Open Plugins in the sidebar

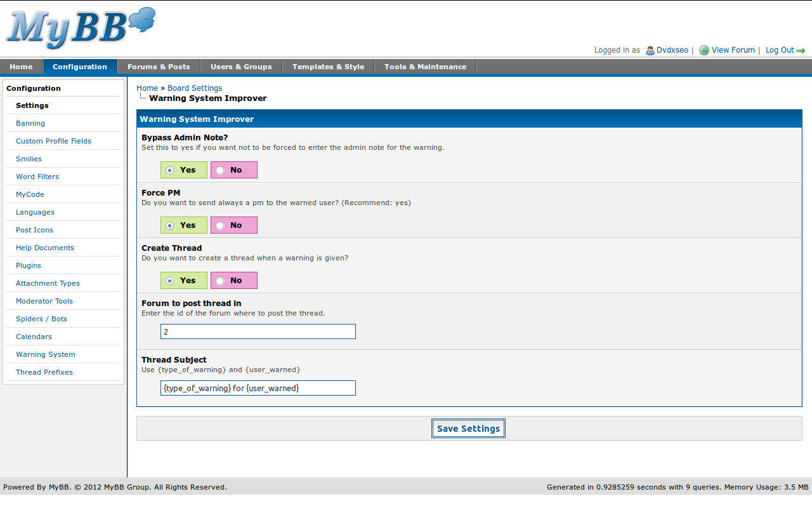pyautogui.click(x=29, y=265)
